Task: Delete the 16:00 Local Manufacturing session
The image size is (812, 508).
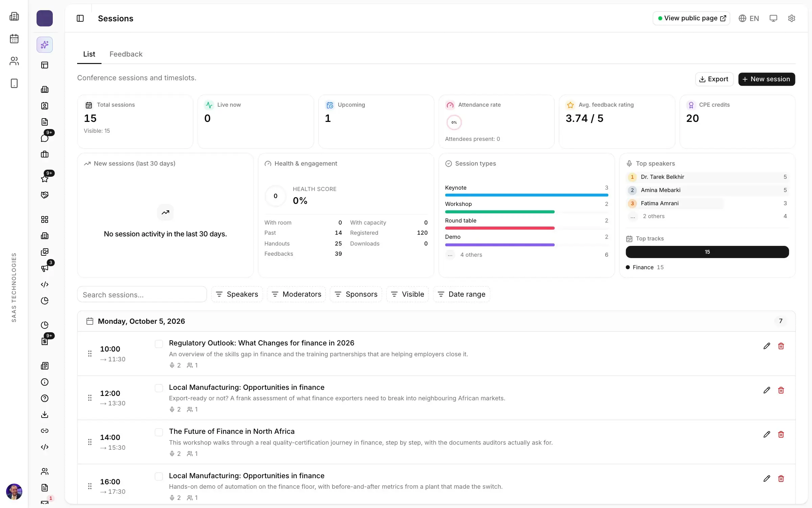Action: 781,479
